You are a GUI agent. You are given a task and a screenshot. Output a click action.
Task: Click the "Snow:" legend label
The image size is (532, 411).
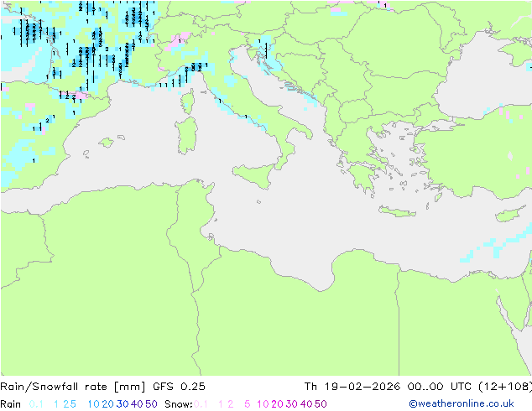[179, 404]
